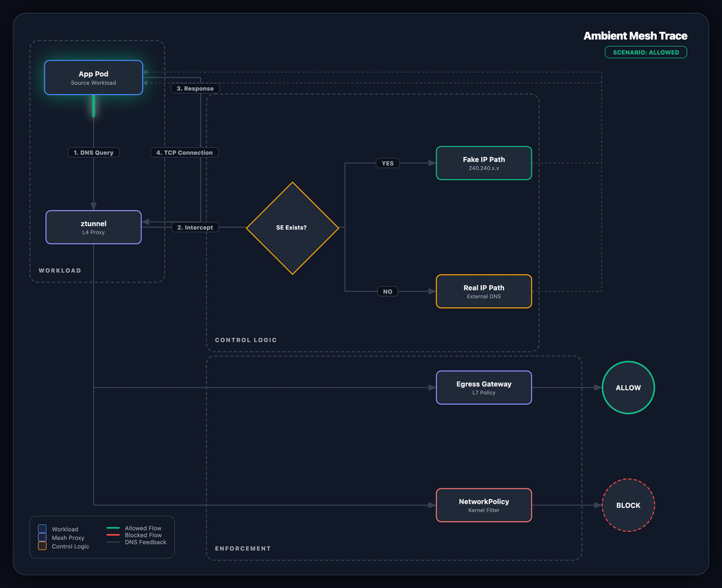Open the Fake IP Path node
This screenshot has width=722, height=588.
[x=484, y=163]
